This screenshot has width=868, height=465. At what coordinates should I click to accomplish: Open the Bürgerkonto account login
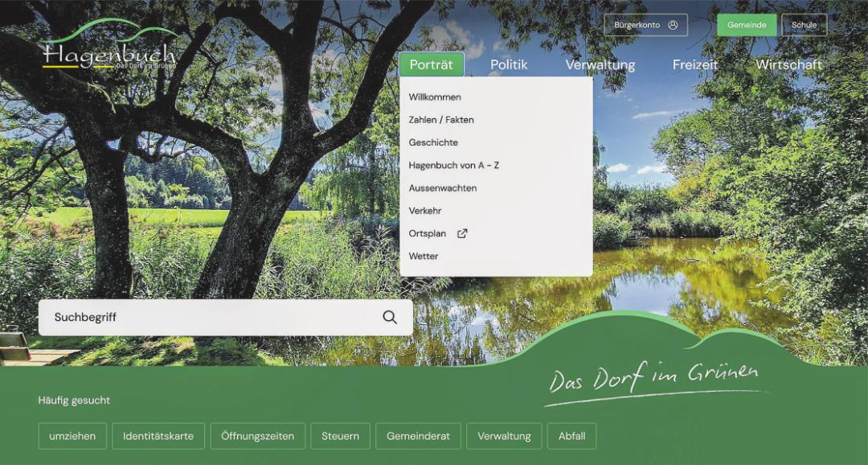click(x=645, y=25)
